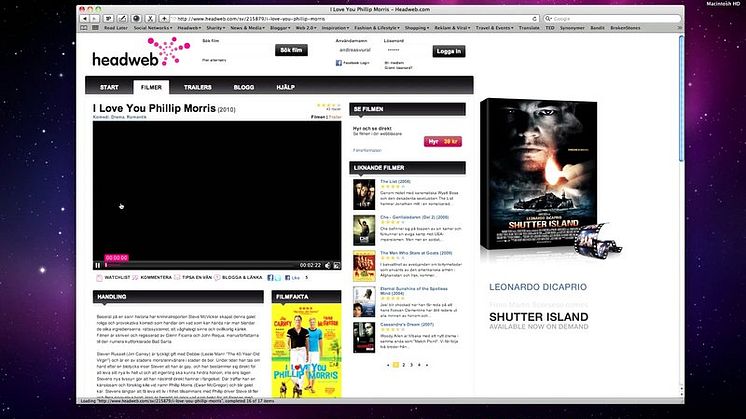Open the Inspiration bookmarks dropdown
Screen dimensions: 746x419
click(335, 28)
